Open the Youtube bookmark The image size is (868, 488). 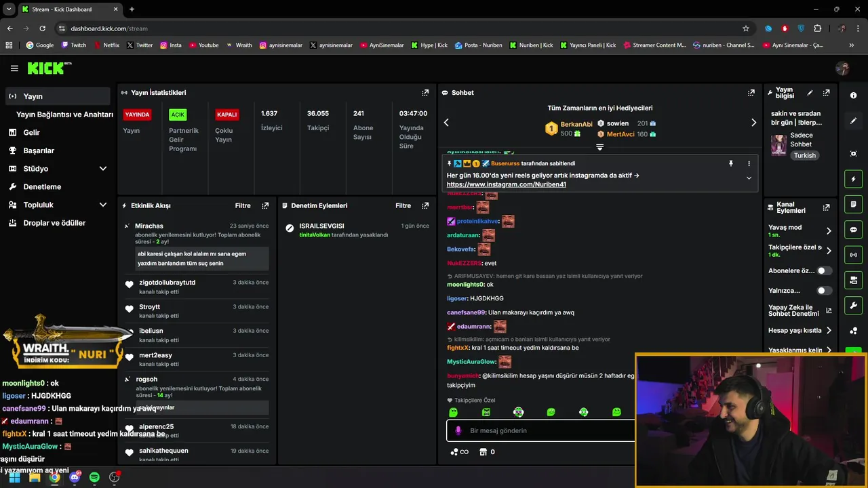click(x=204, y=45)
